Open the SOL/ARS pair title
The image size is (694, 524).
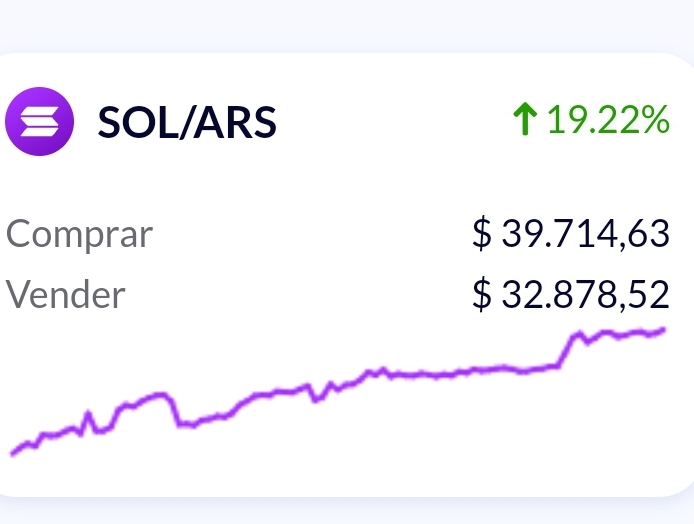click(x=187, y=122)
